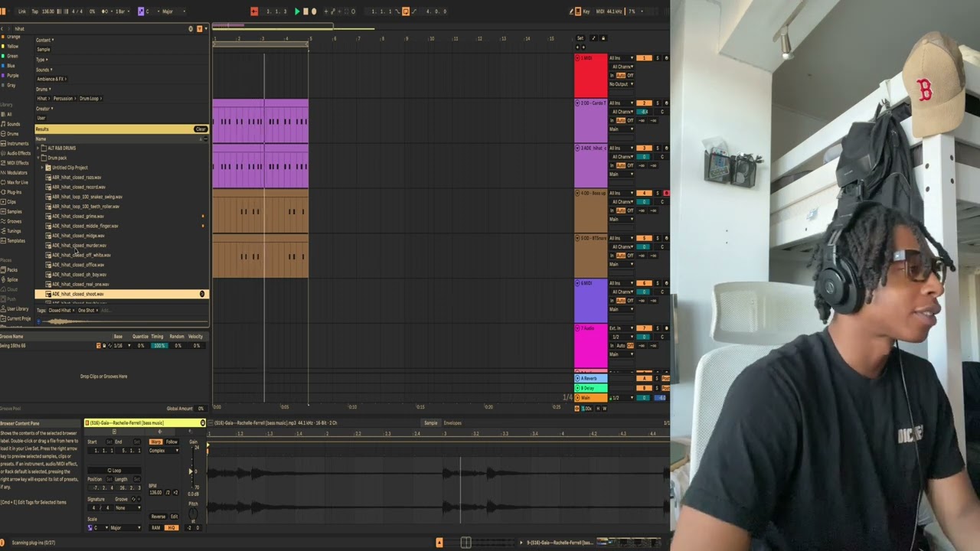The height and width of the screenshot is (551, 980).
Task: Switch to the Envelopes tab in clip view
Action: 452,423
